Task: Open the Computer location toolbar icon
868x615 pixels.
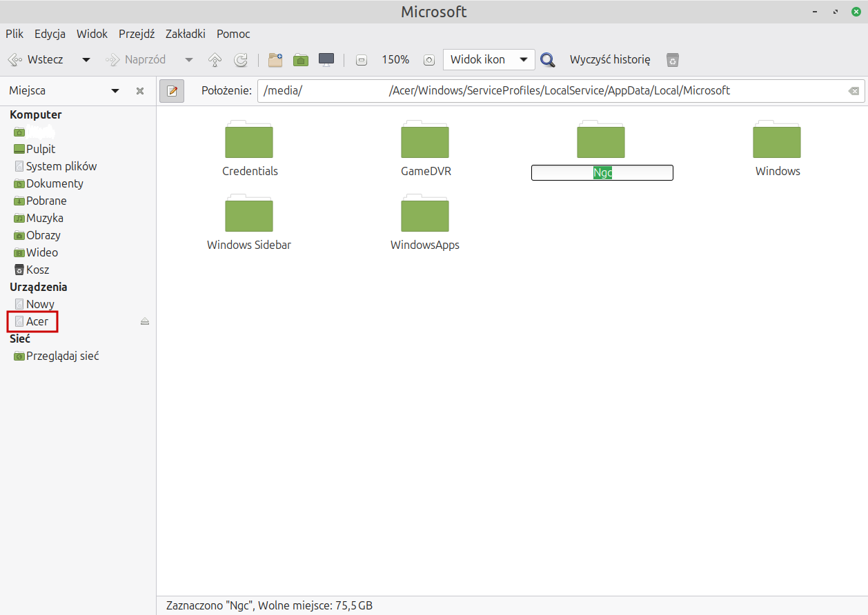Action: (x=326, y=60)
